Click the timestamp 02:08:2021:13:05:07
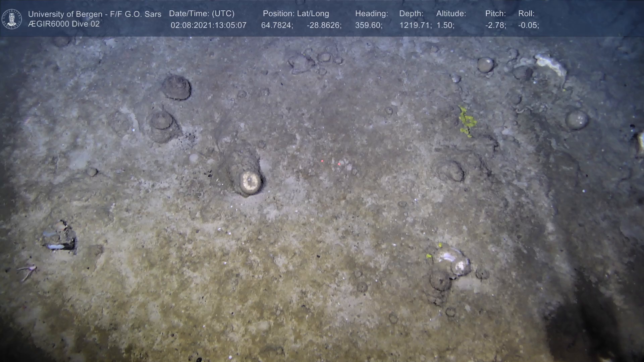This screenshot has height=362, width=644. click(x=208, y=25)
